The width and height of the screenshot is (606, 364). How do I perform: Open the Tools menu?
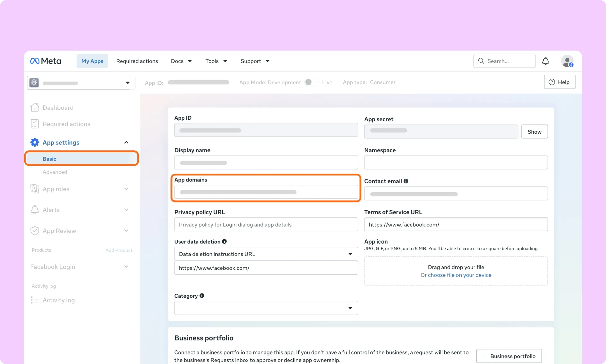[216, 61]
